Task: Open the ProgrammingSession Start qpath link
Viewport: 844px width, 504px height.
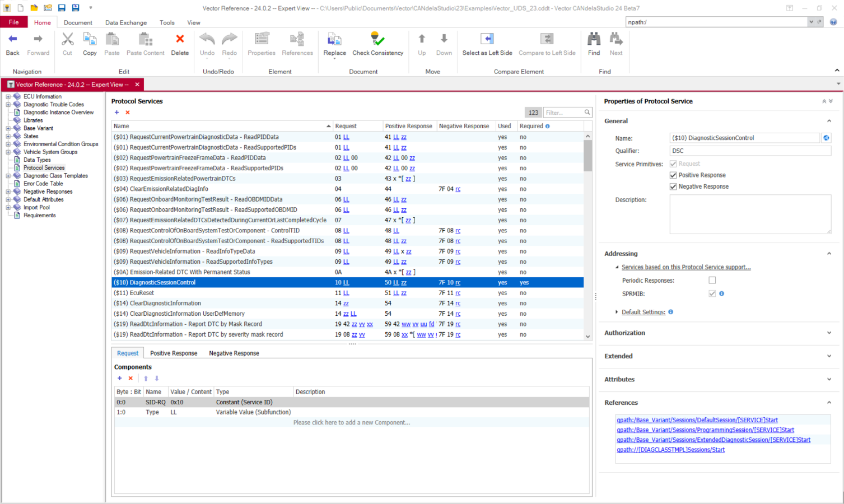Action: click(x=706, y=430)
